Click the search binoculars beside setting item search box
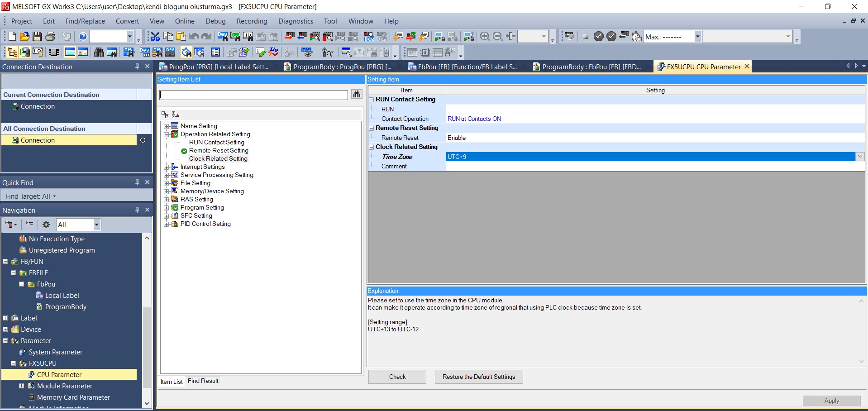This screenshot has height=411, width=868. pyautogui.click(x=357, y=94)
